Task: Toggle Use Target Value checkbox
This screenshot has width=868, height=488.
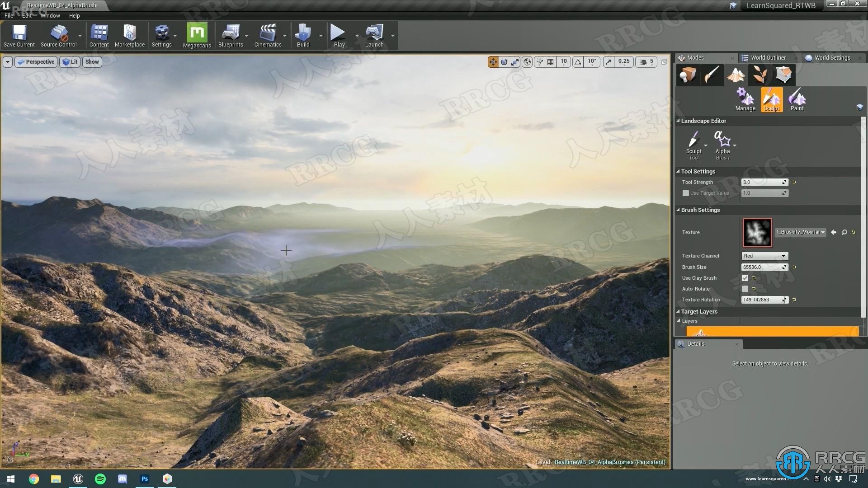Action: point(685,193)
